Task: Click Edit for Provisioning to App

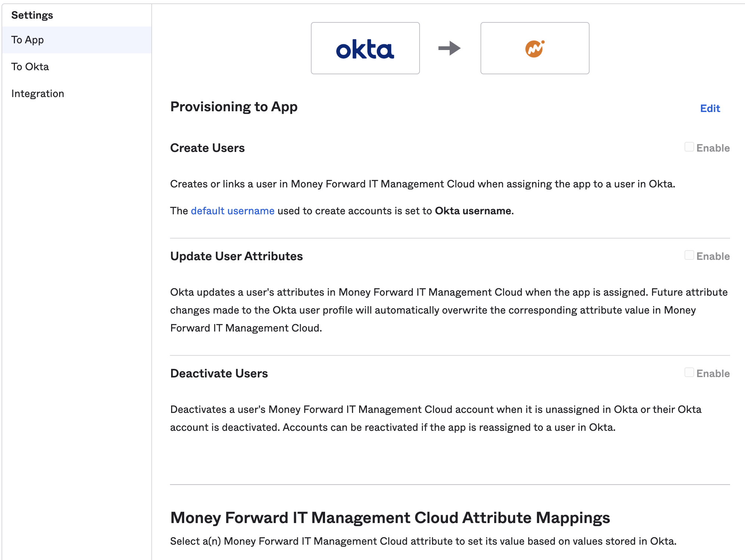Action: tap(710, 108)
